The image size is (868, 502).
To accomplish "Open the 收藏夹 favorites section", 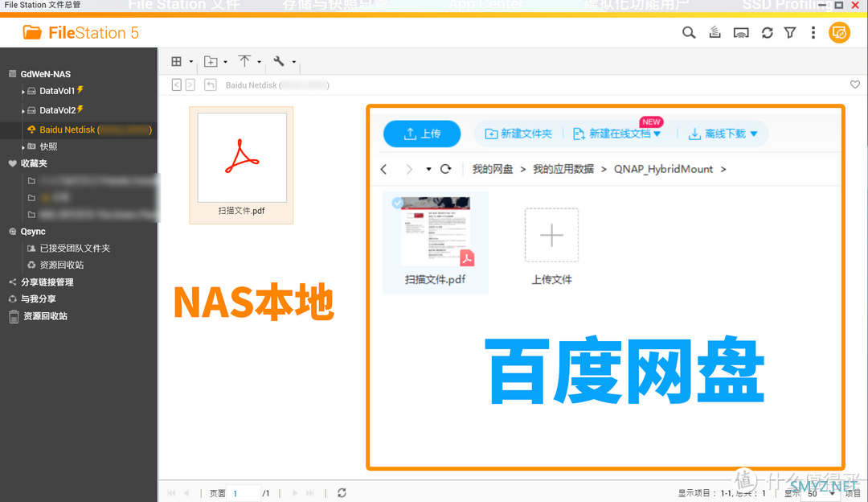I will [34, 163].
